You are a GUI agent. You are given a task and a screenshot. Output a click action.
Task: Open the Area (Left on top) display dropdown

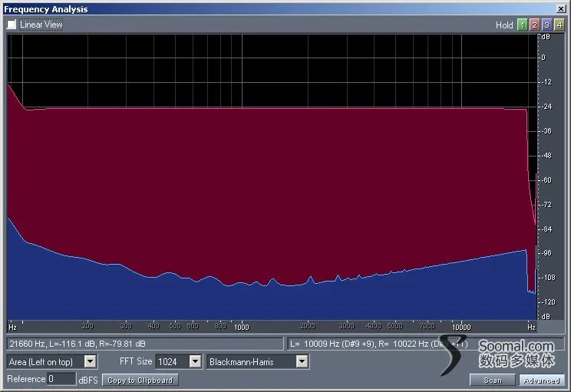(51, 361)
